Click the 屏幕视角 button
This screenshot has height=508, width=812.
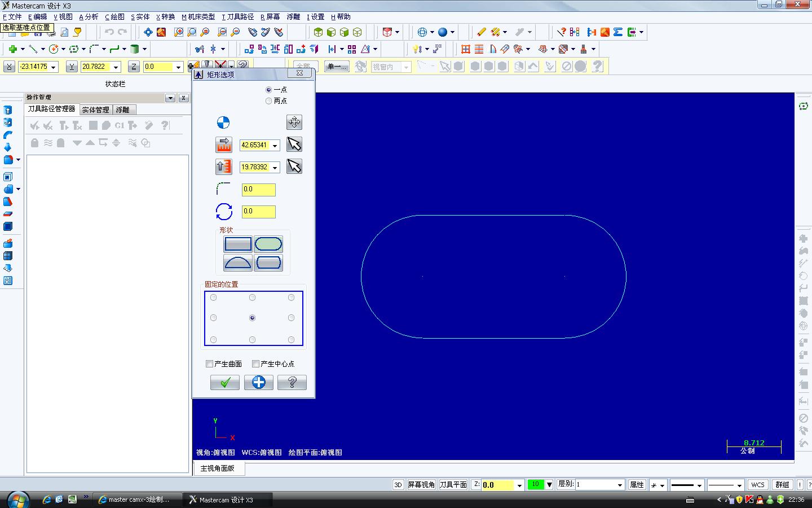pos(421,485)
